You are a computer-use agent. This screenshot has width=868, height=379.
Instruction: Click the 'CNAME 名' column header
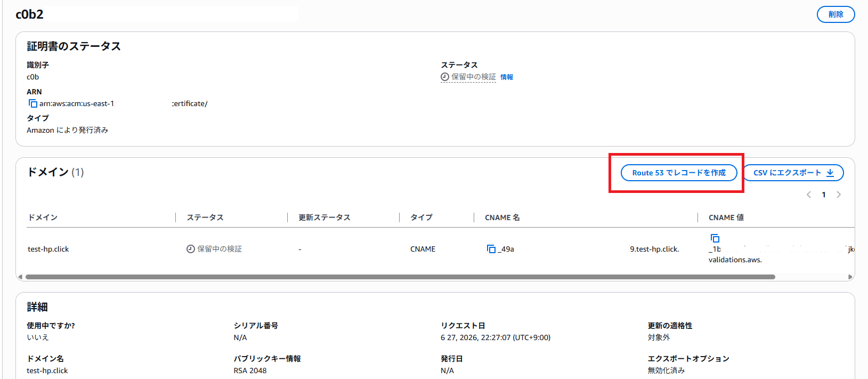tap(502, 217)
